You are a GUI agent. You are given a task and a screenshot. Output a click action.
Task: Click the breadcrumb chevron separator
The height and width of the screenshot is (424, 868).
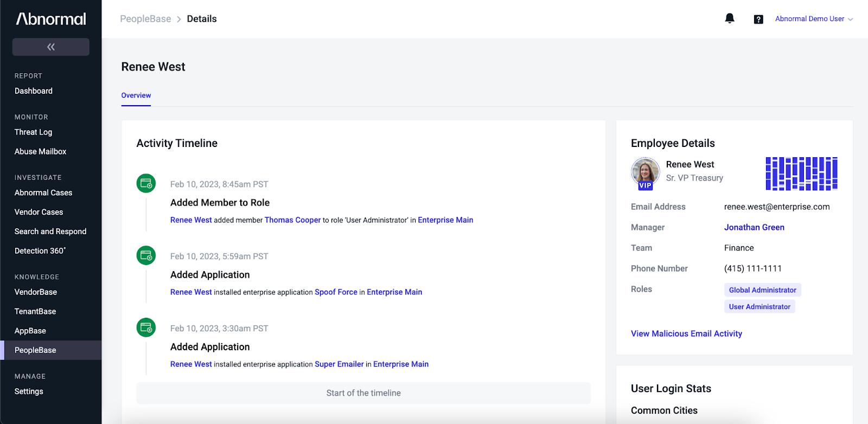179,19
